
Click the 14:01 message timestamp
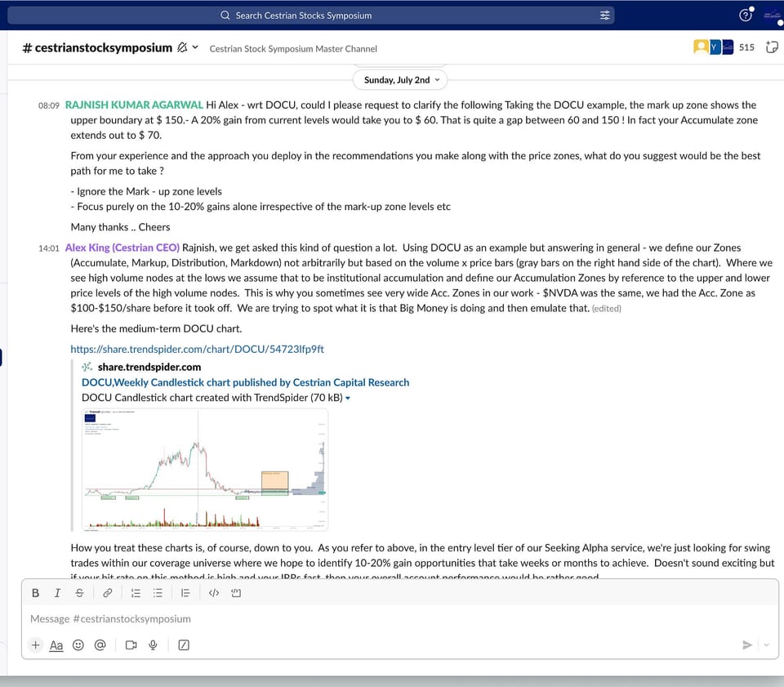point(48,248)
